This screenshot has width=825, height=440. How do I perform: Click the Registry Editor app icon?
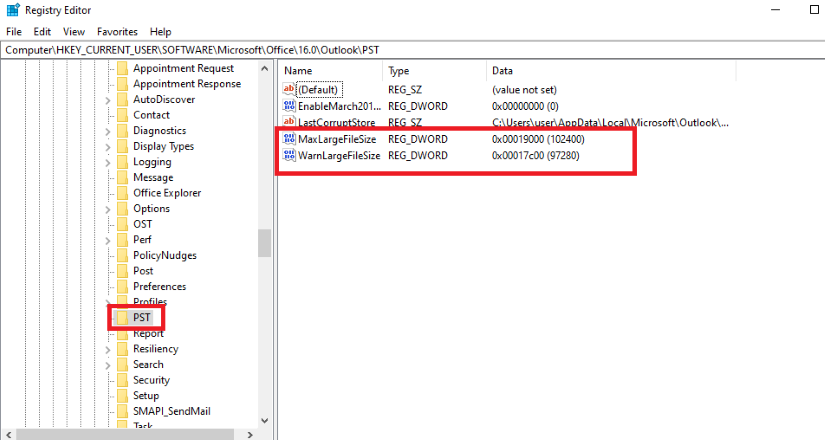coord(13,10)
